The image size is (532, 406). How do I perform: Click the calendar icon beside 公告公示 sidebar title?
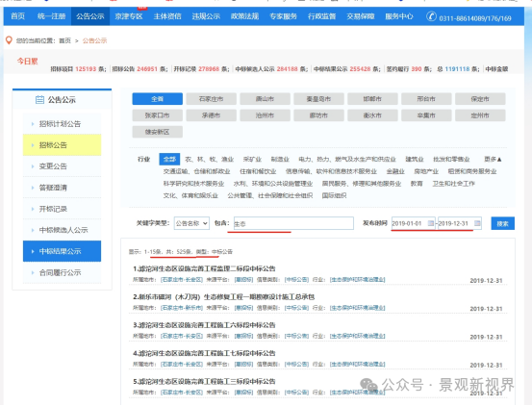point(39,100)
